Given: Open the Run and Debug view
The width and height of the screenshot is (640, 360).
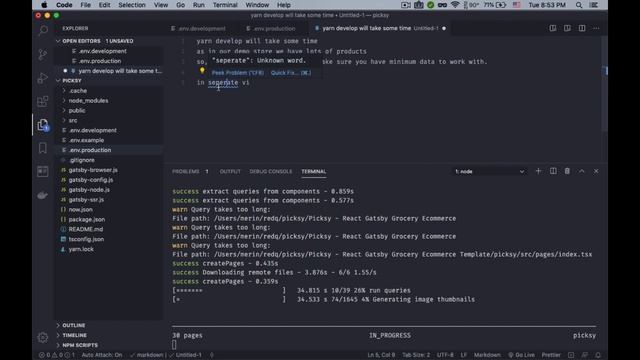Looking at the screenshot, I should (43, 78).
